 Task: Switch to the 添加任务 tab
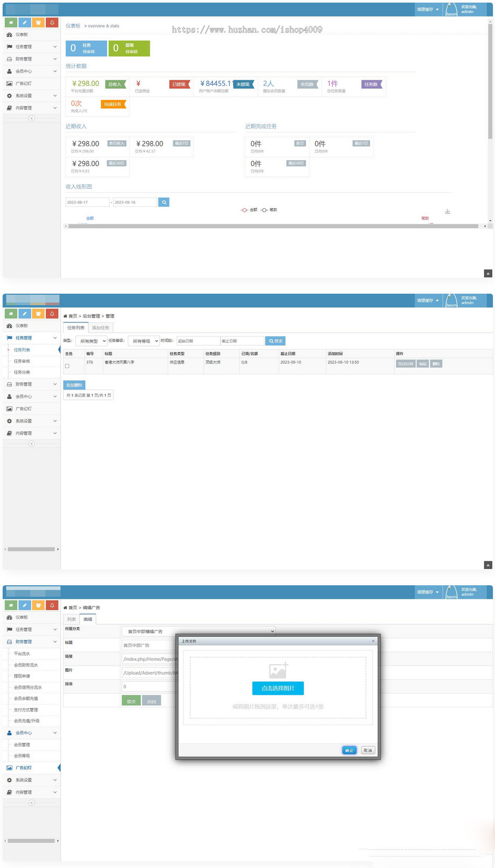tap(101, 328)
